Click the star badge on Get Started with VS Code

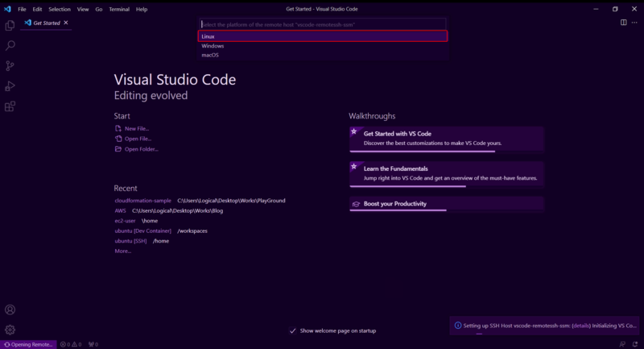click(x=354, y=131)
